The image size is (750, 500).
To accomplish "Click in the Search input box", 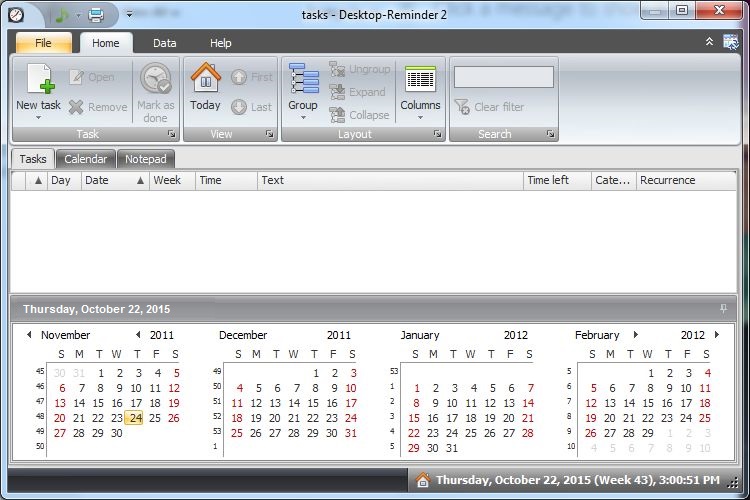I will [504, 77].
